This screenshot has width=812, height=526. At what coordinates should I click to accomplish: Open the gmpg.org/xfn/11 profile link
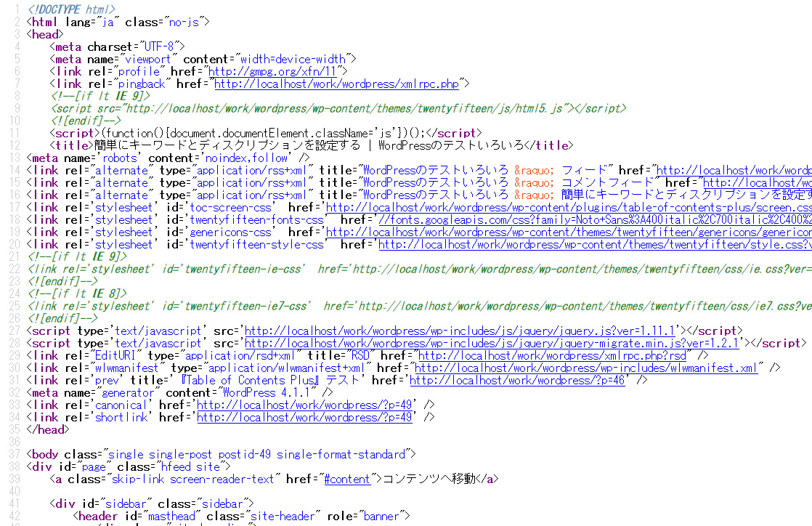click(274, 71)
